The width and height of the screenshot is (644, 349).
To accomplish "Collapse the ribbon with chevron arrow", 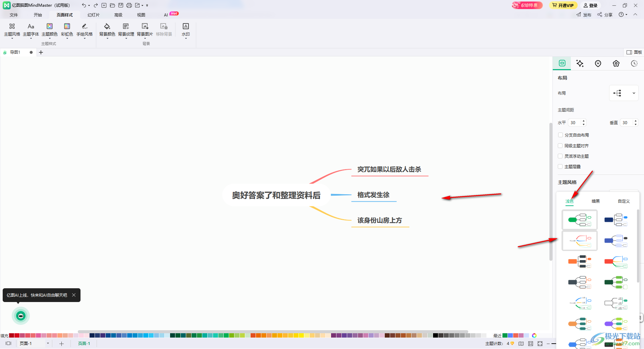I will tap(635, 15).
